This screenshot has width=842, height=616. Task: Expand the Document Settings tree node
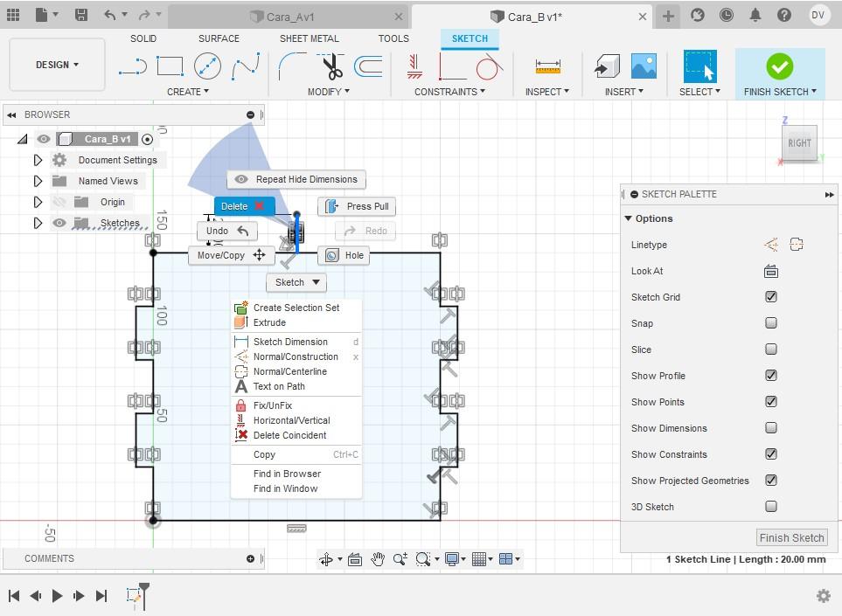tap(38, 160)
